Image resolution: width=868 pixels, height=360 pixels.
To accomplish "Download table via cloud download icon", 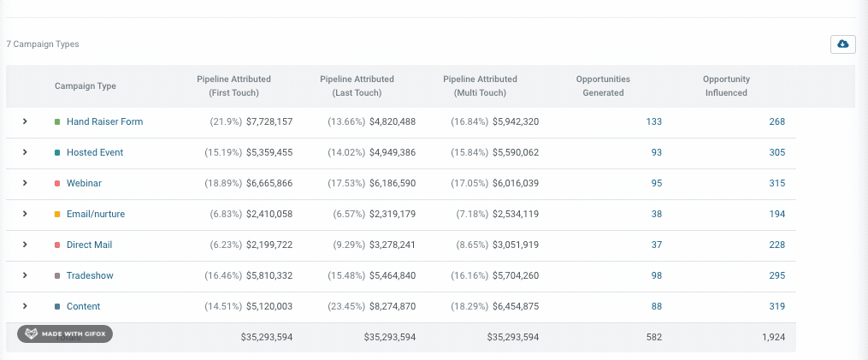I will (x=842, y=44).
